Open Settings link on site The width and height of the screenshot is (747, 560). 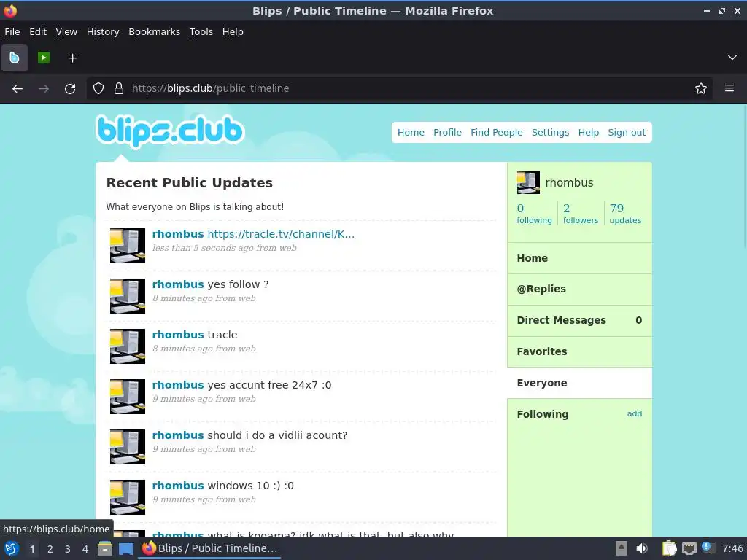(x=550, y=133)
